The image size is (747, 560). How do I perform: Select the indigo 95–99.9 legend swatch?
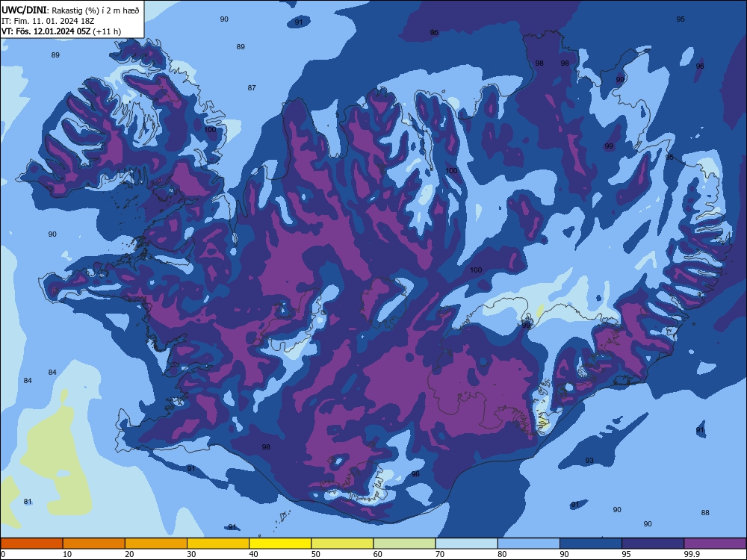click(653, 544)
